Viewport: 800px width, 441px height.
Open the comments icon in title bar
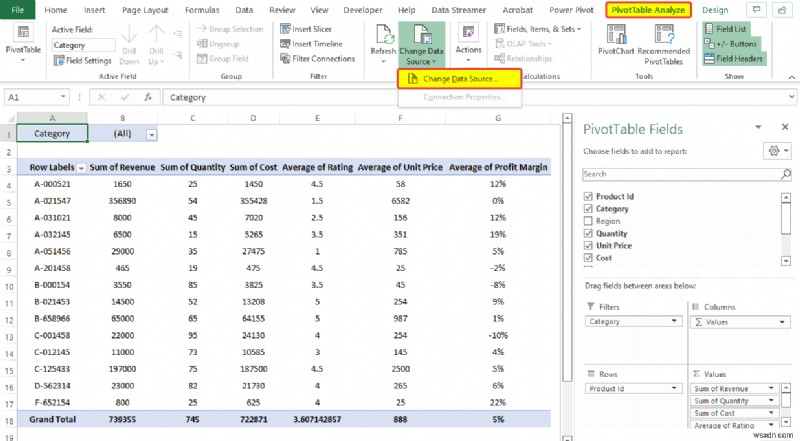pos(756,10)
